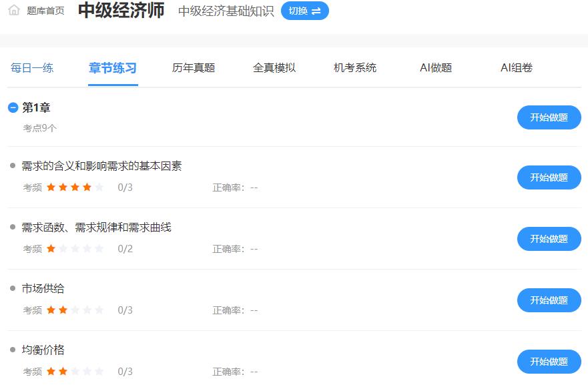Screen dimensions: 588x391
Task: Click the bullet icon beside 需求函数 topic
Action: pyautogui.click(x=13, y=227)
